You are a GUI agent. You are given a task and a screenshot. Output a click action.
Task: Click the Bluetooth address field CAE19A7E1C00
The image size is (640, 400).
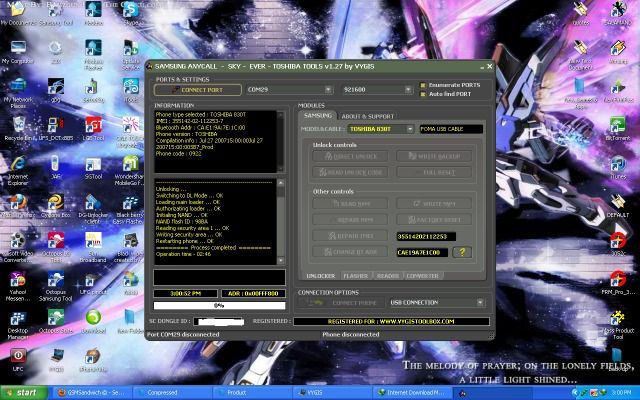click(422, 253)
